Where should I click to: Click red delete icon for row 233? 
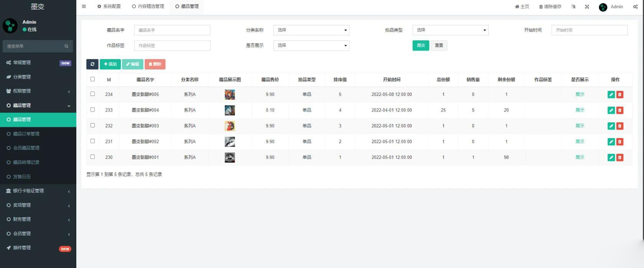click(619, 110)
